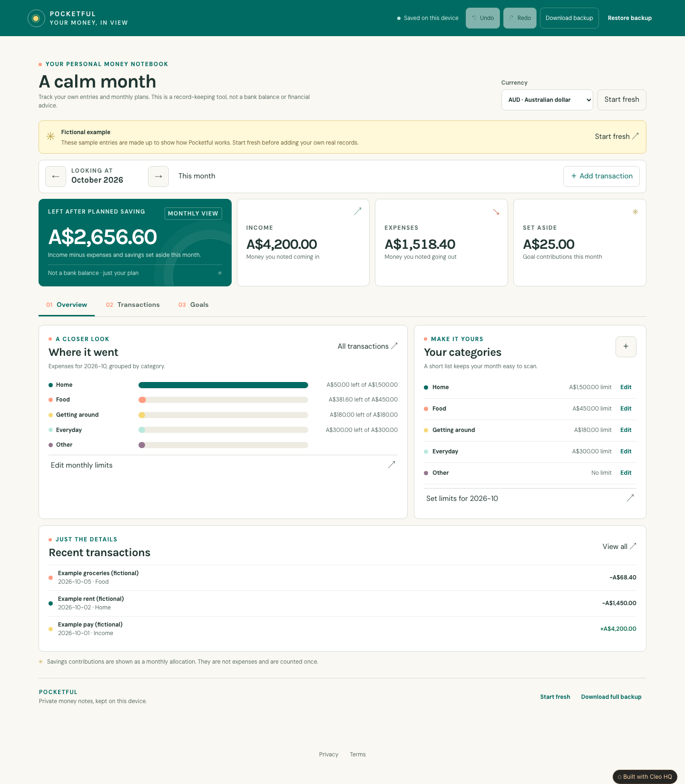Click the arrow icon beside Set limits for 2026-10
The image size is (685, 784).
point(630,498)
